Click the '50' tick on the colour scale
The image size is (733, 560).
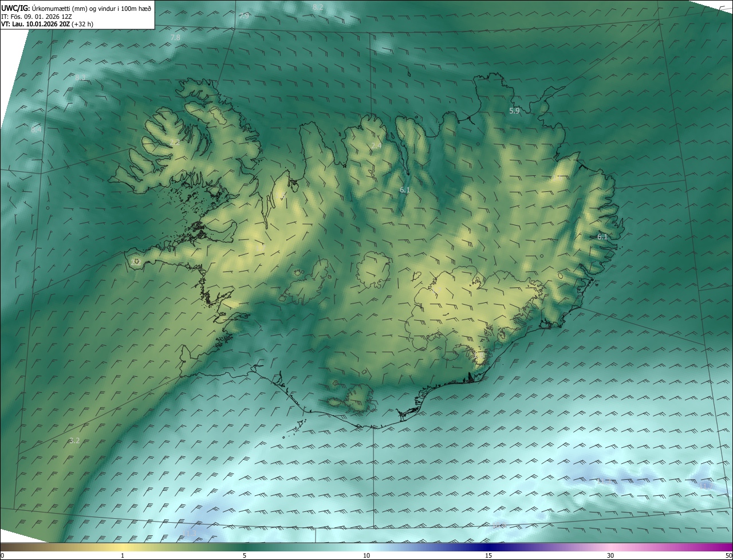coord(728,555)
